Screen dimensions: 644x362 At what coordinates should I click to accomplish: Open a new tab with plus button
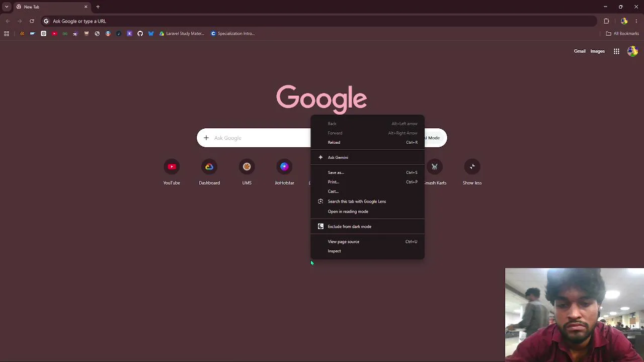[x=98, y=7]
